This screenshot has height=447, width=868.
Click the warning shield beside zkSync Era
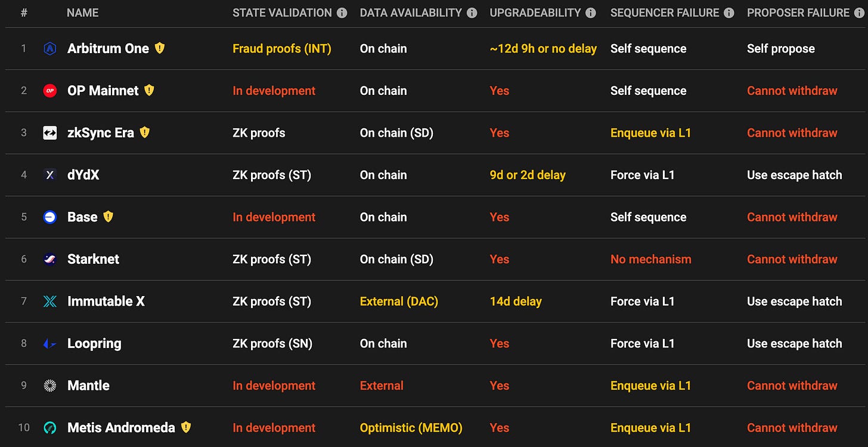coord(144,132)
